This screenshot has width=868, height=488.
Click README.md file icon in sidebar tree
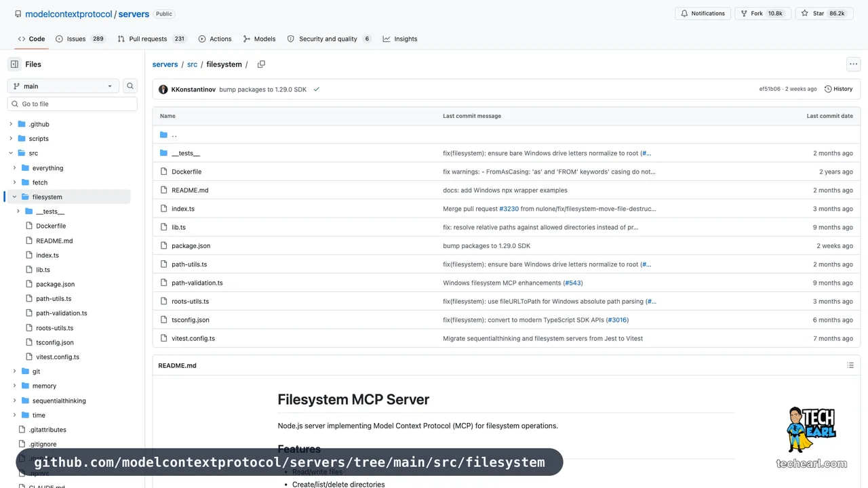coord(29,241)
